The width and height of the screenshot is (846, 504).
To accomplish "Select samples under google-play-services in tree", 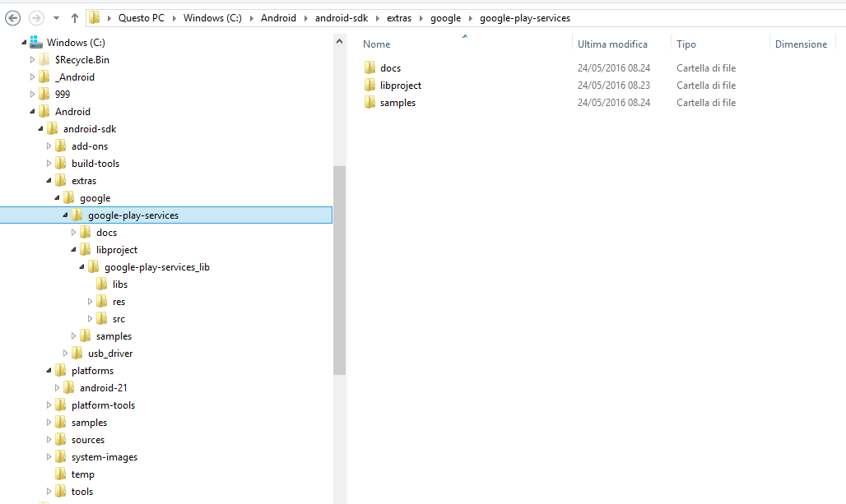I will pos(114,335).
